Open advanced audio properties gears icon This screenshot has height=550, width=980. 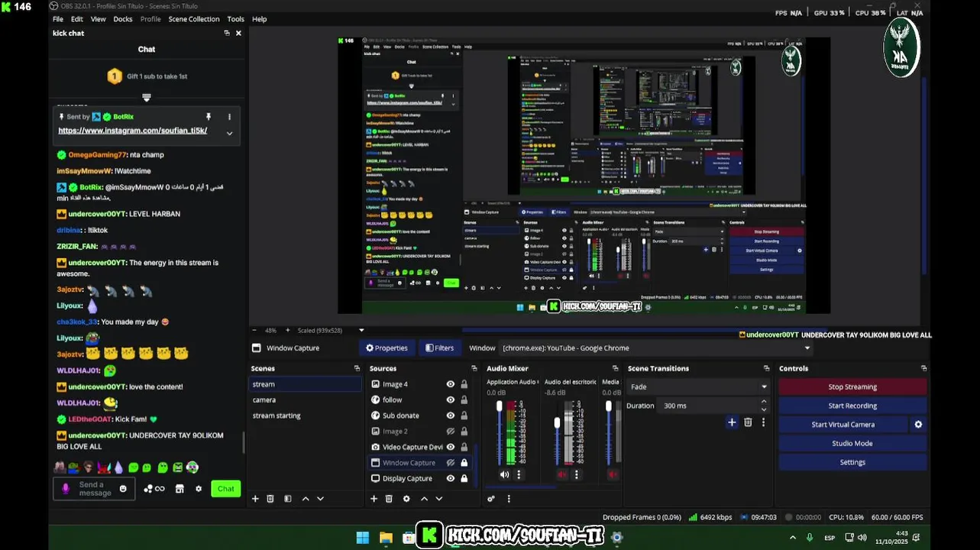pos(491,499)
